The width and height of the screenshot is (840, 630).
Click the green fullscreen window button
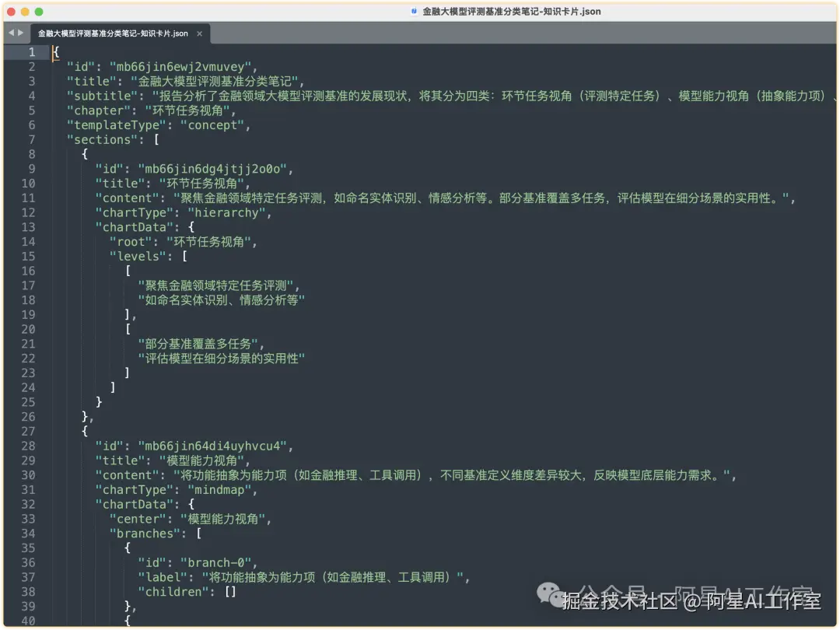(x=39, y=11)
